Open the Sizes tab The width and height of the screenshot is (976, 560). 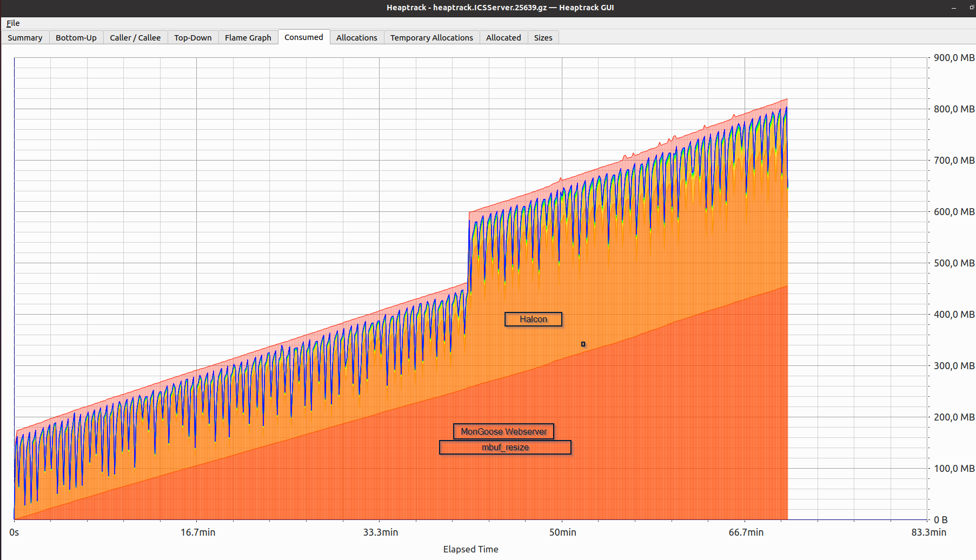(543, 37)
